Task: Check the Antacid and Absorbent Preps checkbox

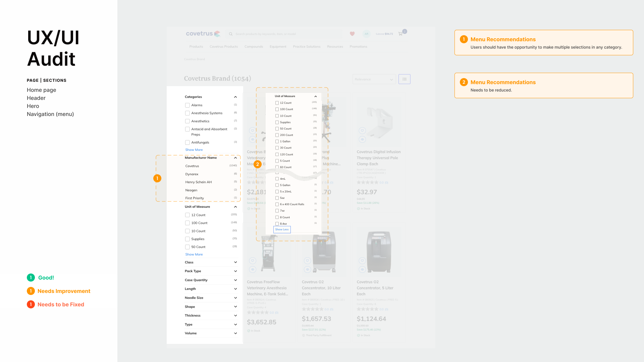Action: click(187, 129)
